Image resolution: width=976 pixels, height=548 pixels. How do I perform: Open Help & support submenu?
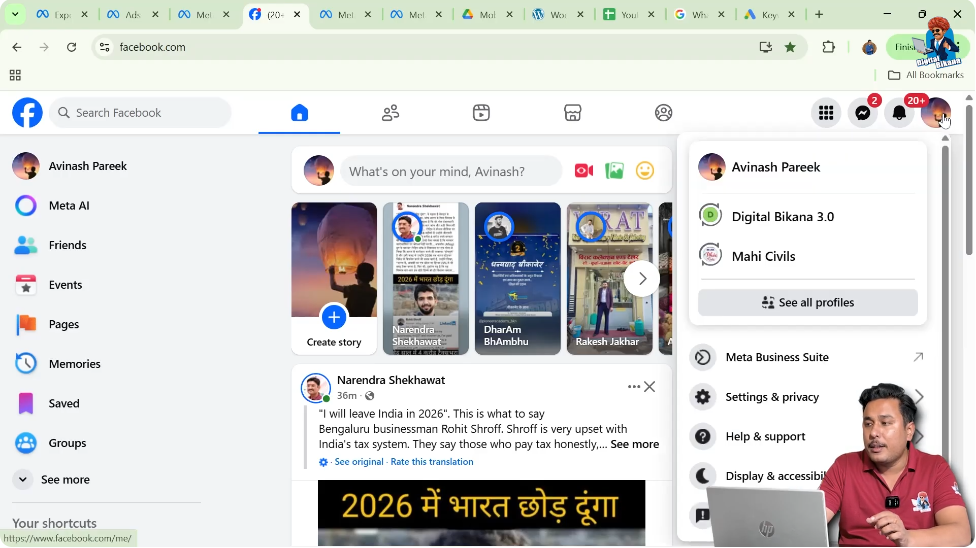point(807,437)
